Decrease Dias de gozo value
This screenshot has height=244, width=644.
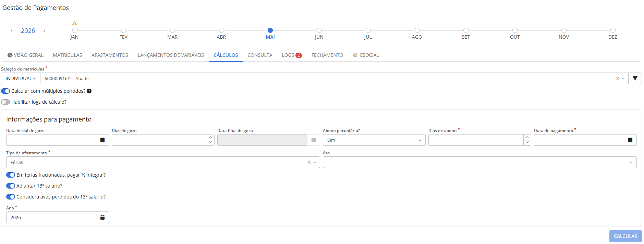[211, 143]
